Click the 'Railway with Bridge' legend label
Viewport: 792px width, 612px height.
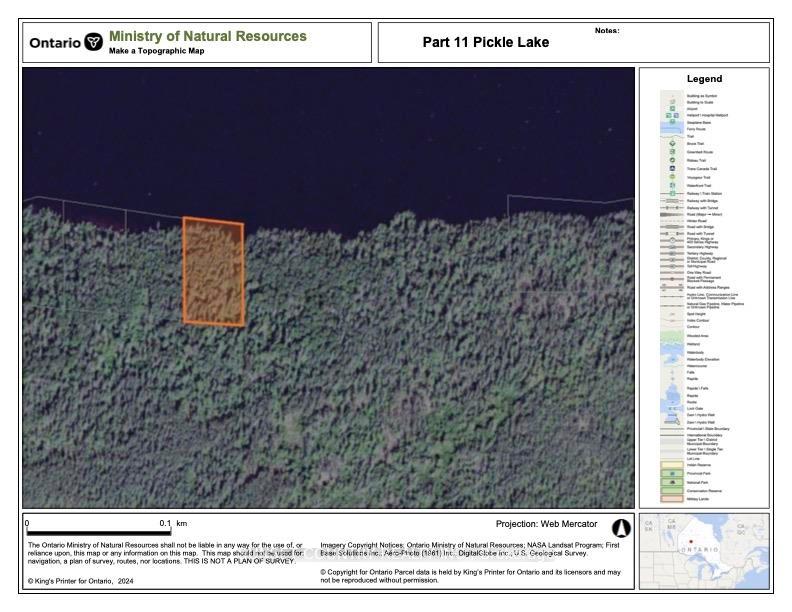(x=702, y=201)
